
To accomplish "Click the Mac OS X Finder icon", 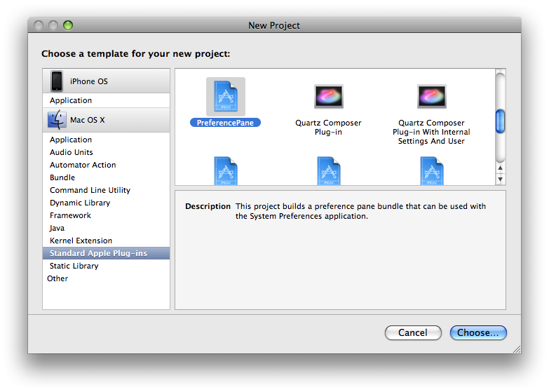I will pyautogui.click(x=56, y=120).
